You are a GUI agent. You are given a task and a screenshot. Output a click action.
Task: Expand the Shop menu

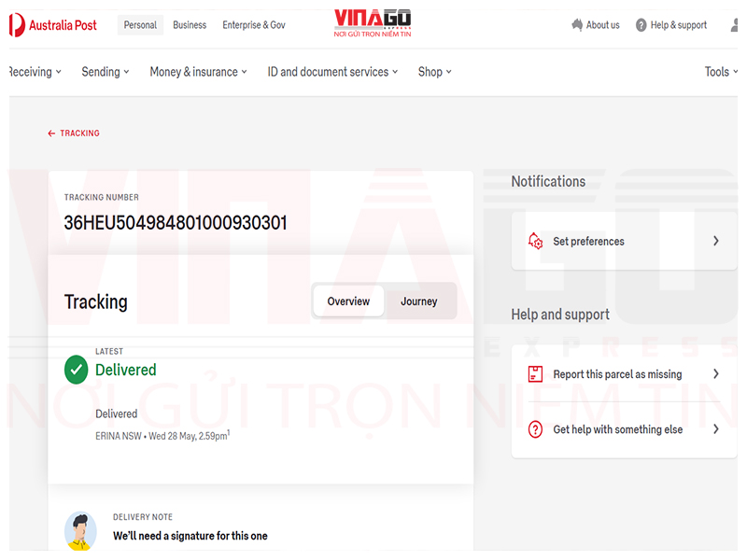tap(434, 72)
